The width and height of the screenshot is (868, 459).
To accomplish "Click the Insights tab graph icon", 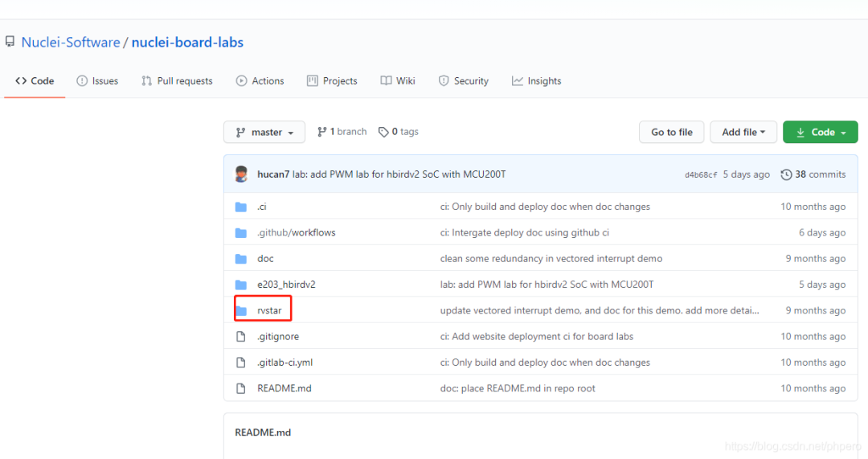I will click(517, 81).
